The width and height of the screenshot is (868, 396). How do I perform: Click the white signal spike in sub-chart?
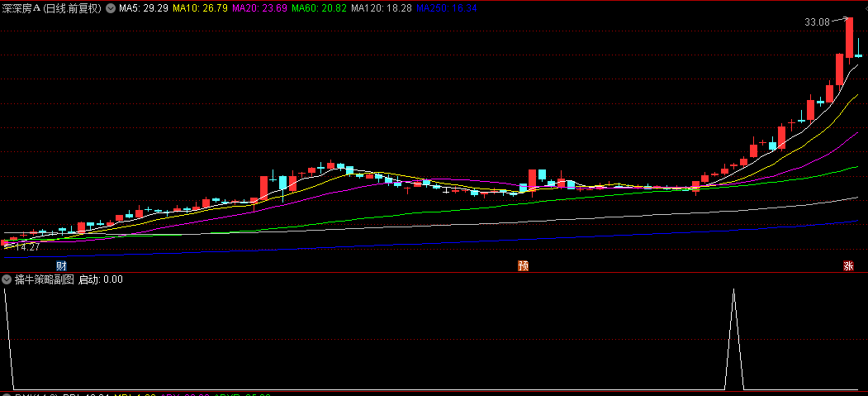734,338
